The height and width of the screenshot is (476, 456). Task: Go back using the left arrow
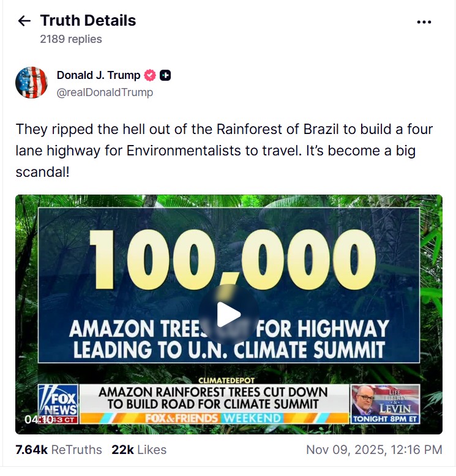click(x=24, y=21)
